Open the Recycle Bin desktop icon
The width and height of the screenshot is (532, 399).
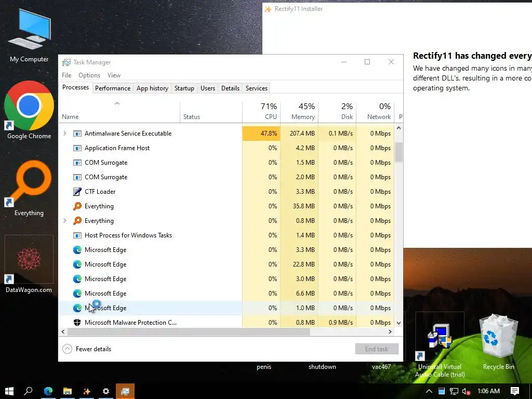point(498,341)
